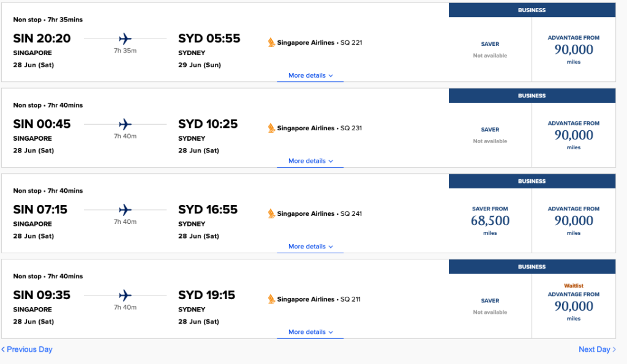Click airplane icon on SIN 09:35 flight
Image resolution: width=627 pixels, height=364 pixels.
click(125, 295)
